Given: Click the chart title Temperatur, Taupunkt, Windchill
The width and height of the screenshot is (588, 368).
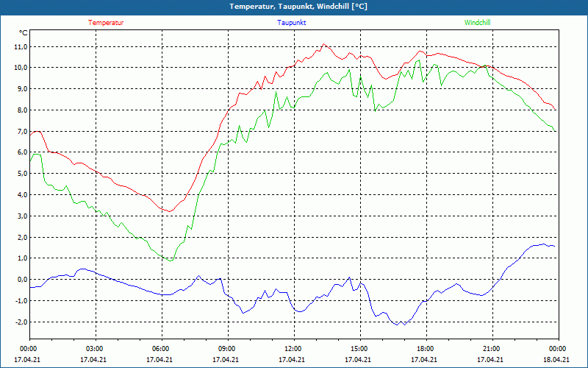Looking at the screenshot, I should [298, 7].
